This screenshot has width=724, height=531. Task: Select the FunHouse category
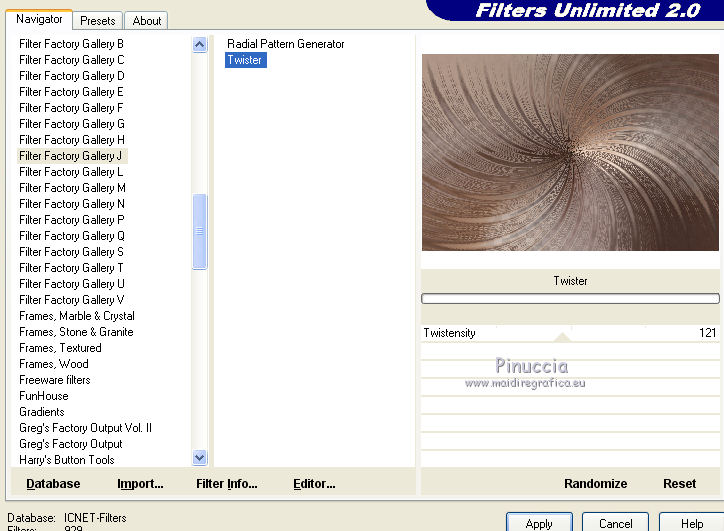click(43, 396)
